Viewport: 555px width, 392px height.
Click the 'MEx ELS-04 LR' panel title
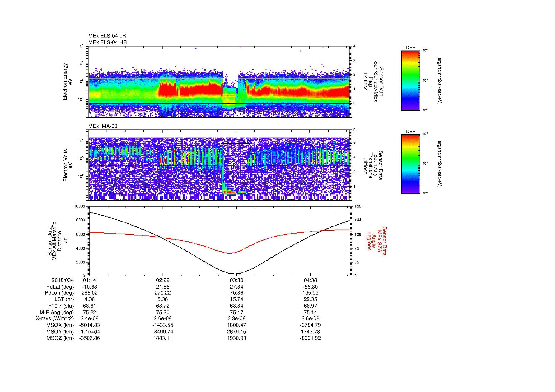click(x=107, y=36)
